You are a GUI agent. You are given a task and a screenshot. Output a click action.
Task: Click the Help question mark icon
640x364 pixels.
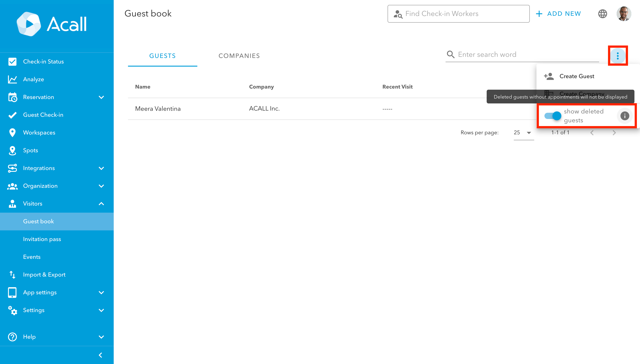coord(12,337)
